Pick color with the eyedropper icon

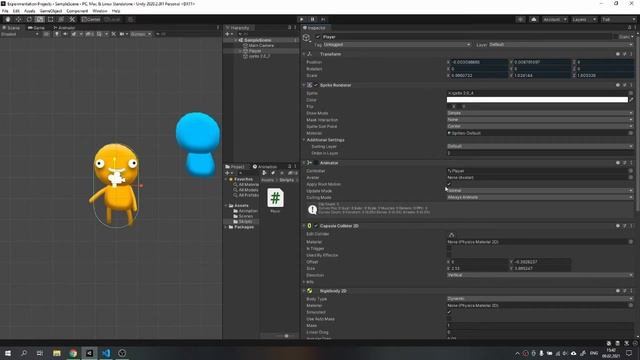pyautogui.click(x=631, y=100)
